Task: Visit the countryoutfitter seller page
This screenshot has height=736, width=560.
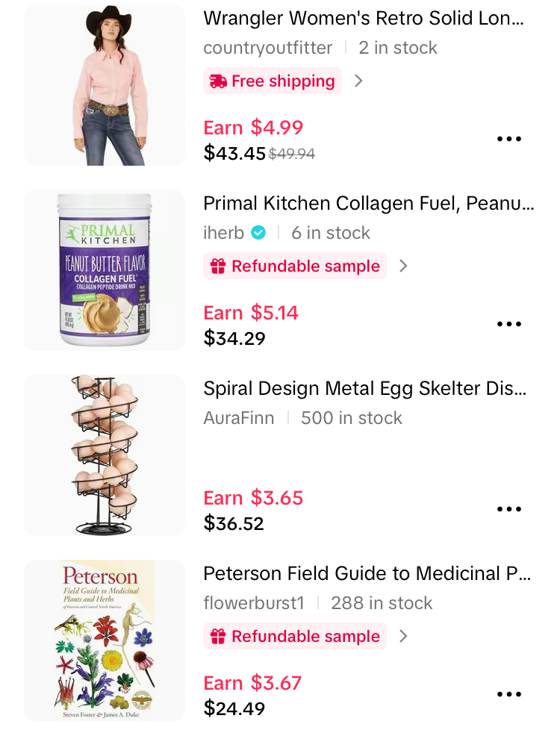Action: tap(268, 48)
